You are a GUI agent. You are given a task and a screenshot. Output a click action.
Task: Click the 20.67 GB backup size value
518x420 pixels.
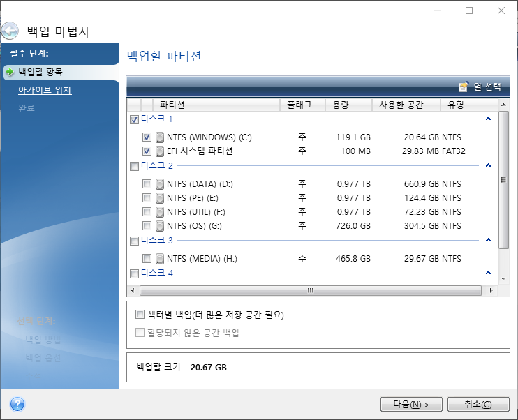coord(209,368)
